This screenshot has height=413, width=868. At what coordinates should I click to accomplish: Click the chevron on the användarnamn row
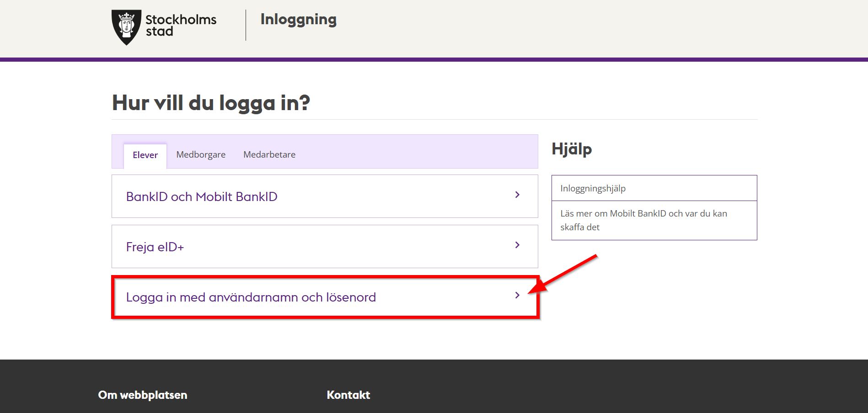pyautogui.click(x=517, y=296)
